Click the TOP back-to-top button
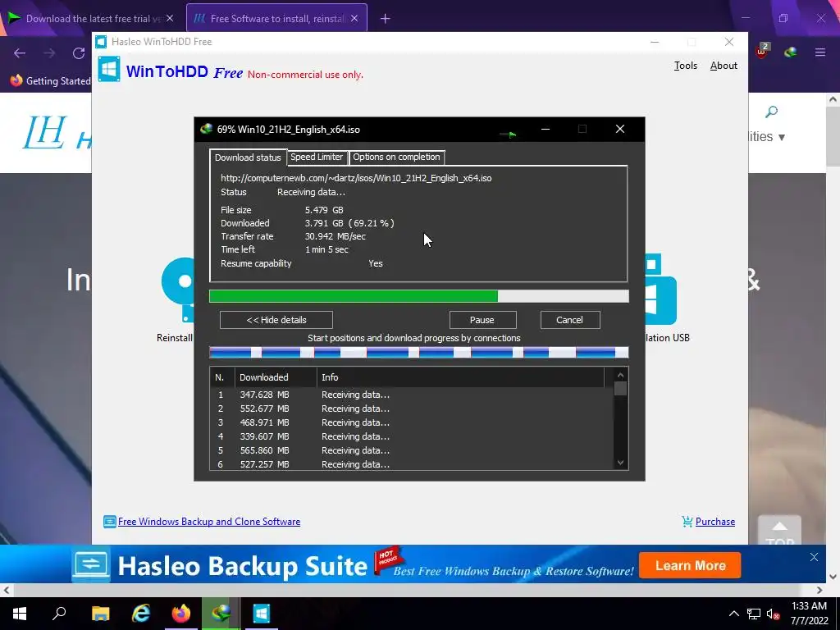Viewport: 840px width, 630px height. pos(779,531)
